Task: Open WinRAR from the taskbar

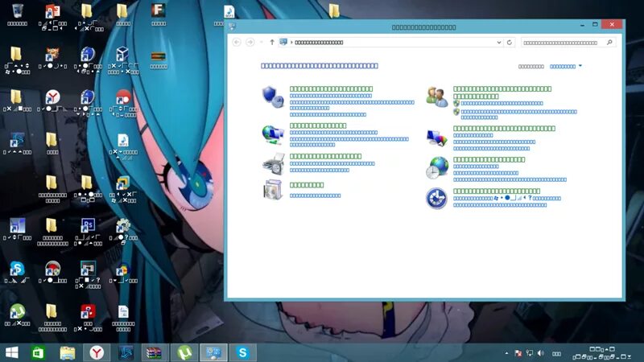Action: (155, 352)
